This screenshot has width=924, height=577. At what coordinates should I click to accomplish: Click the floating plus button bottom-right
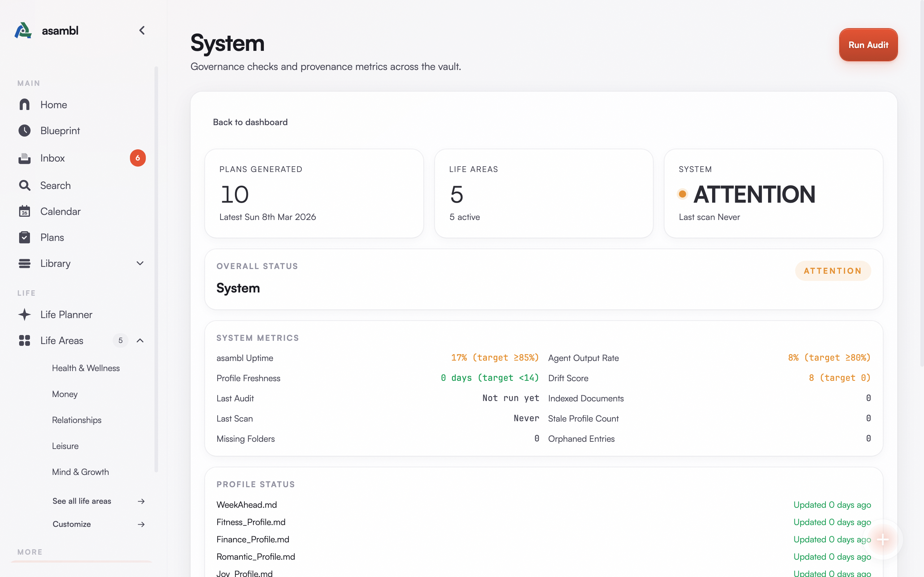point(882,539)
